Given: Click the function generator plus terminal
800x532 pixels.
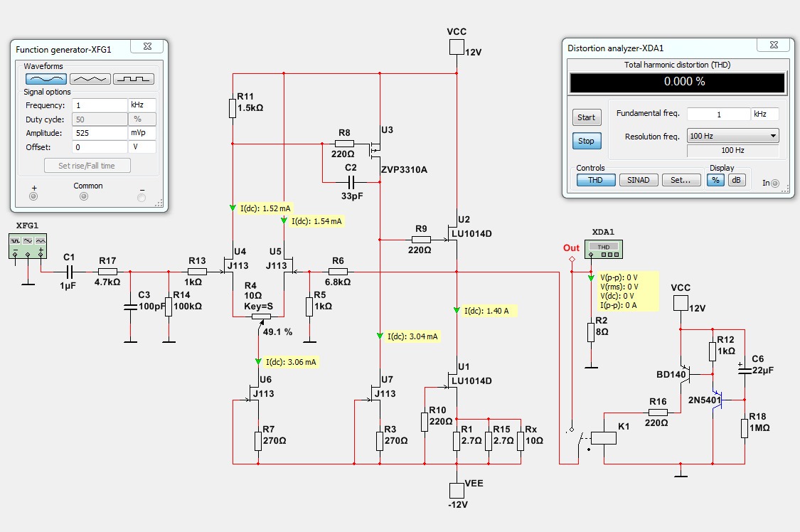Looking at the screenshot, I should click(x=33, y=196).
